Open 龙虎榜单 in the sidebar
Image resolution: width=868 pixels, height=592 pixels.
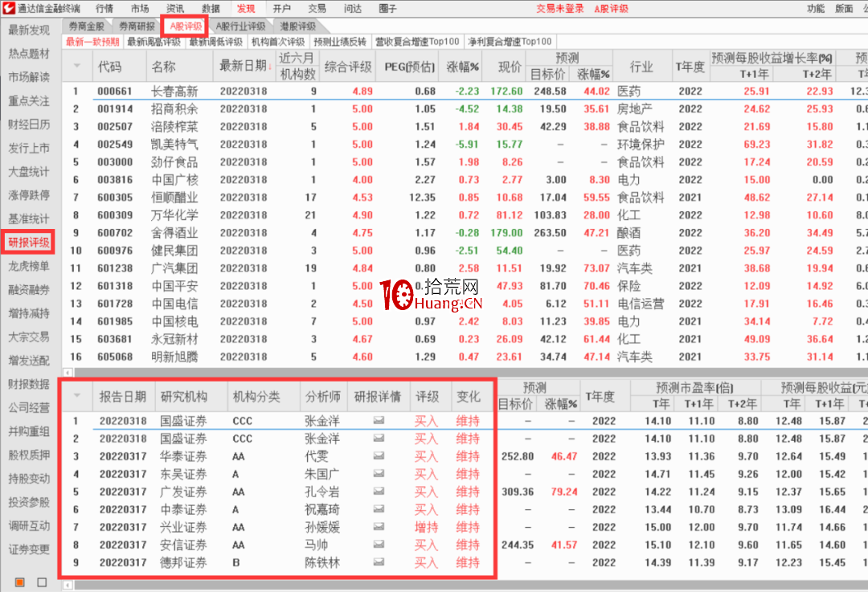pyautogui.click(x=29, y=266)
